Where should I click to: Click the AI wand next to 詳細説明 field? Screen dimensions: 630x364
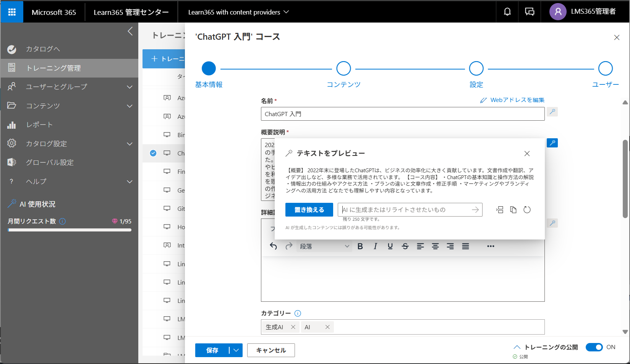click(x=552, y=223)
